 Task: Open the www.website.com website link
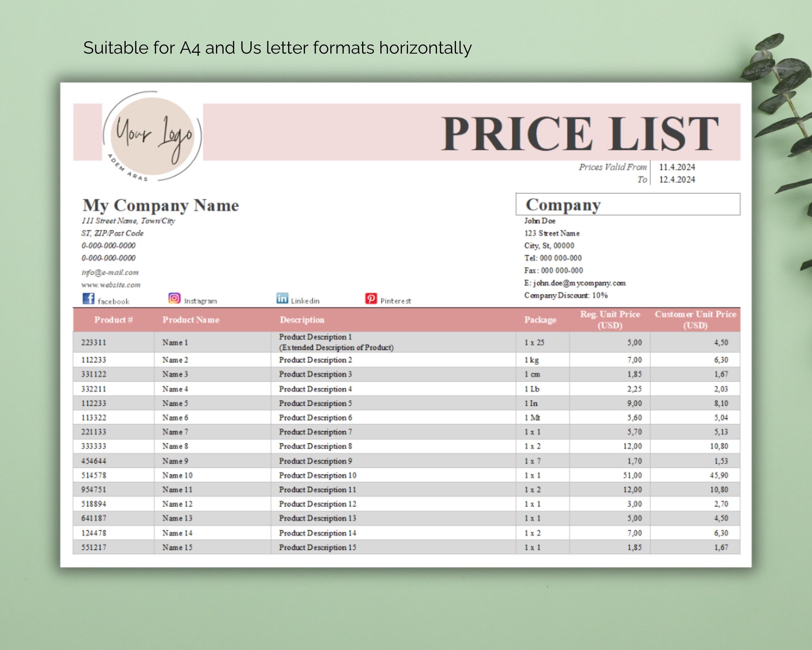coord(111,285)
